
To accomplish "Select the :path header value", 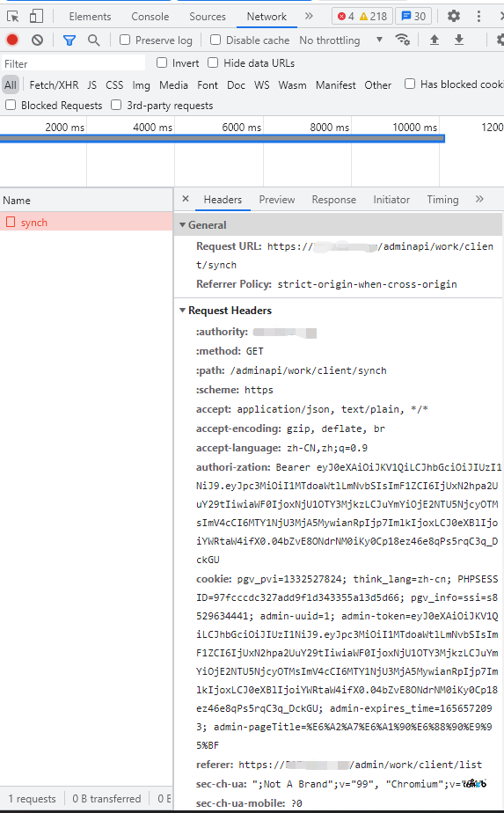I will (x=309, y=370).
